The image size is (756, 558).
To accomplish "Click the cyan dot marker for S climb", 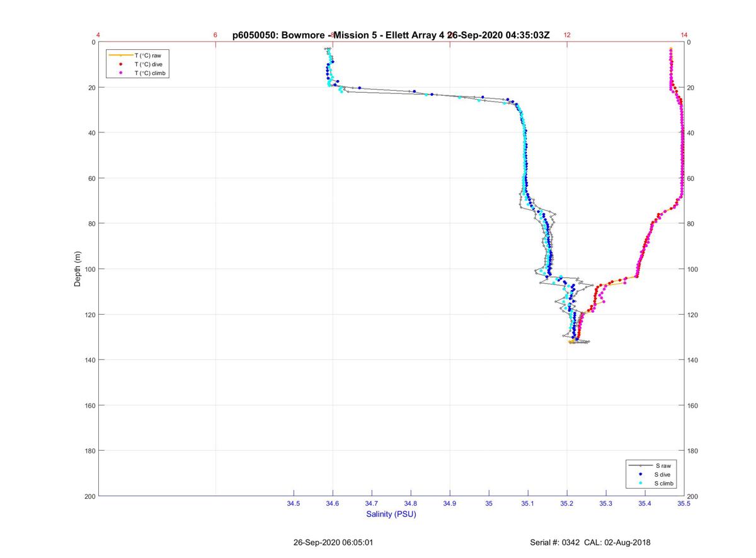I will point(640,483).
